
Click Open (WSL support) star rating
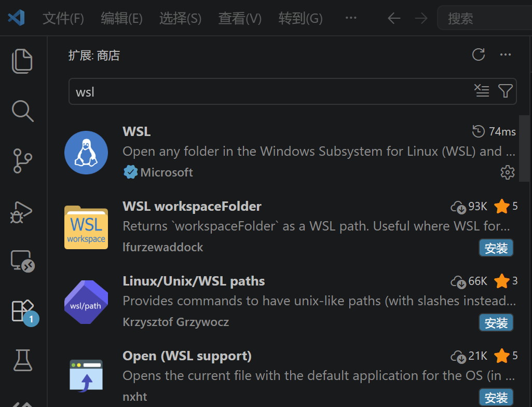click(x=506, y=356)
